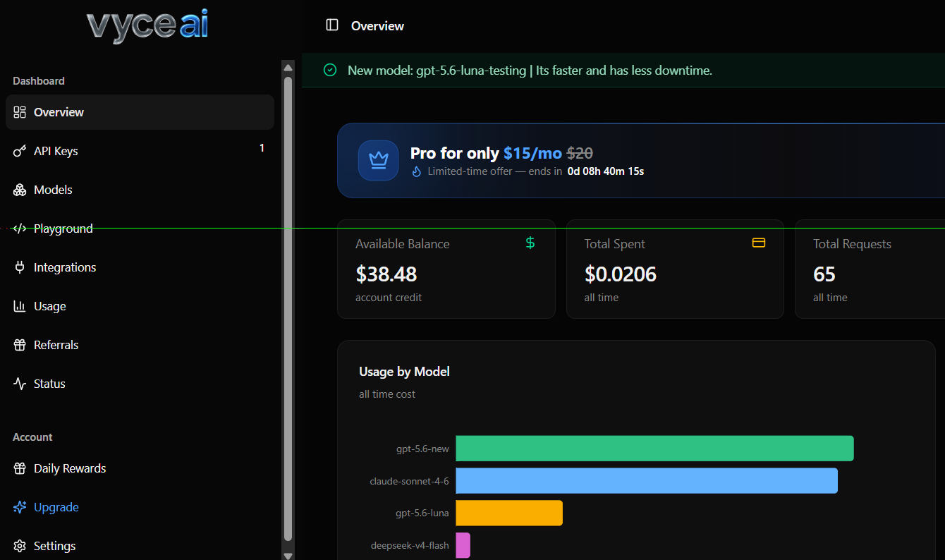Image resolution: width=945 pixels, height=560 pixels.
Task: Click the Pro for only $15/mo banner
Action: (640, 161)
